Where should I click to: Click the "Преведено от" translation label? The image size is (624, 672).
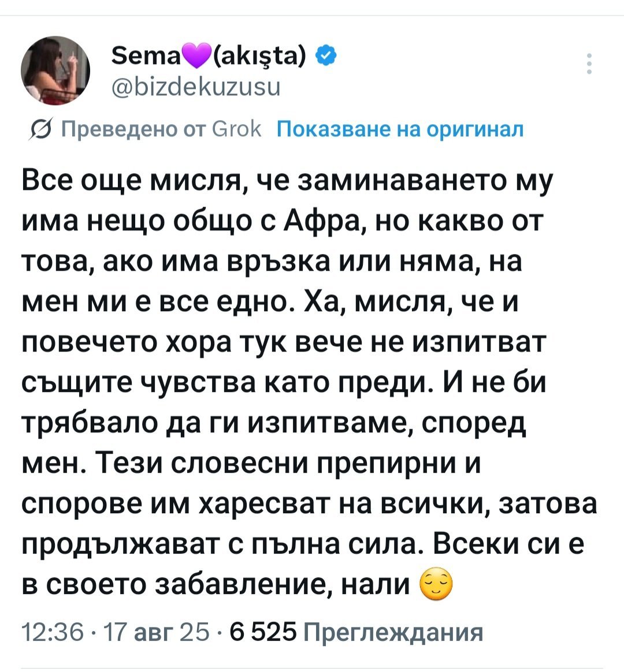pyautogui.click(x=134, y=129)
